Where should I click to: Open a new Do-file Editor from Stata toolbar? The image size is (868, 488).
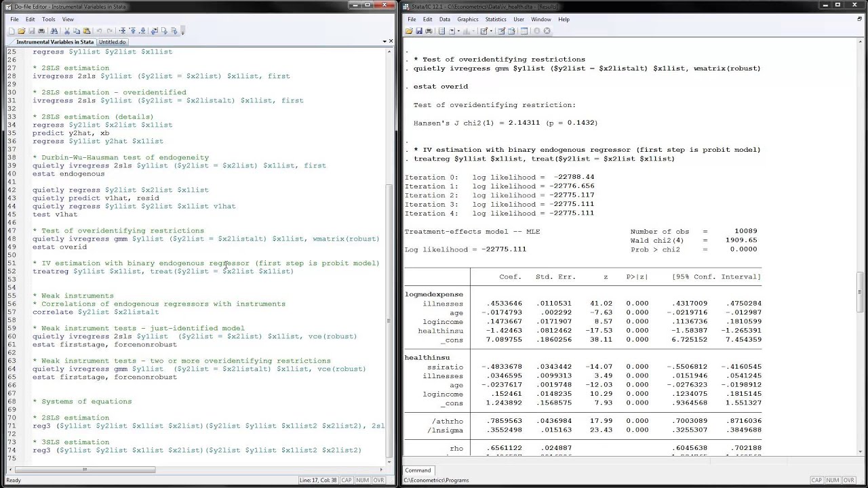[484, 30]
